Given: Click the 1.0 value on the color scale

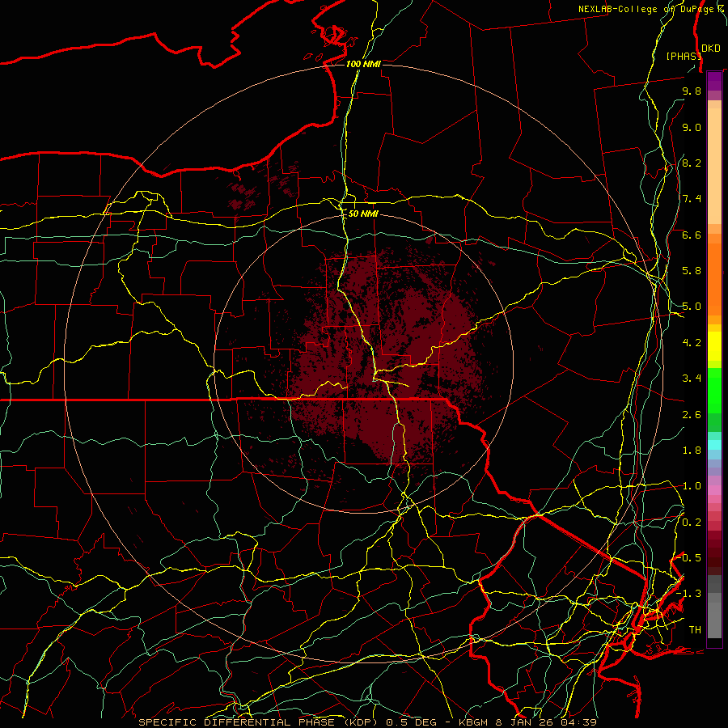Looking at the screenshot, I should (x=692, y=487).
